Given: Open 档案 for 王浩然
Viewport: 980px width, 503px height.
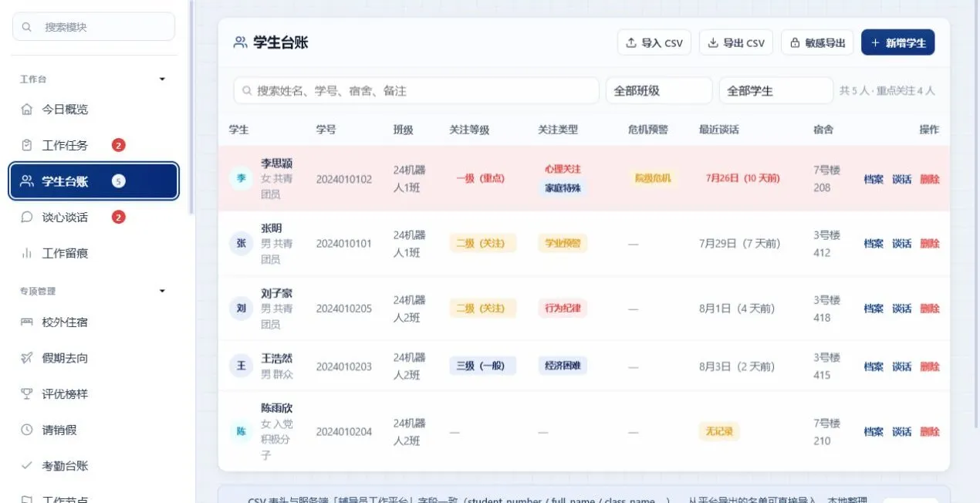Looking at the screenshot, I should point(874,366).
